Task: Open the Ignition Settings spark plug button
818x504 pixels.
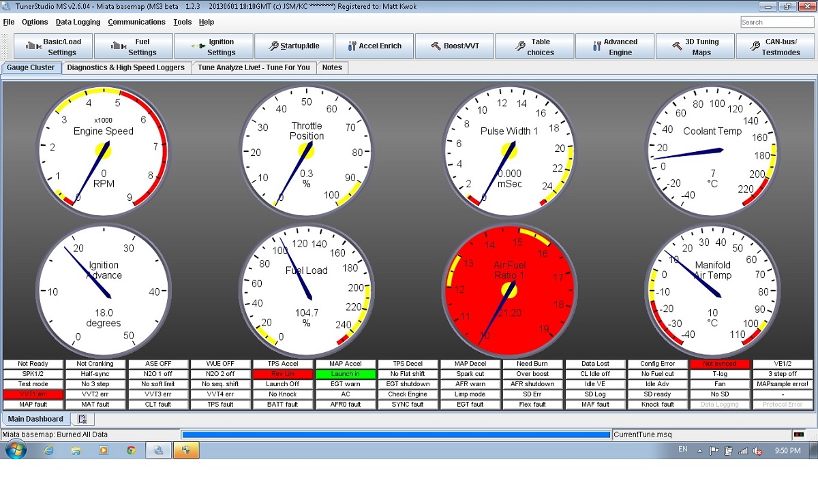Action: click(x=213, y=46)
